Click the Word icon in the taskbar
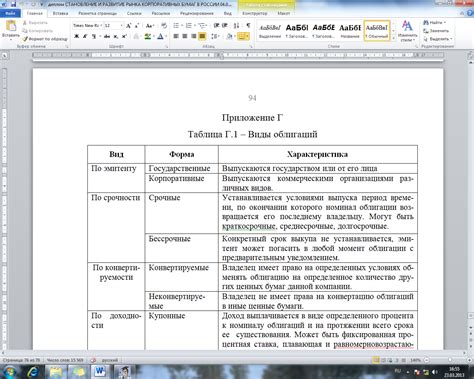 point(100,372)
